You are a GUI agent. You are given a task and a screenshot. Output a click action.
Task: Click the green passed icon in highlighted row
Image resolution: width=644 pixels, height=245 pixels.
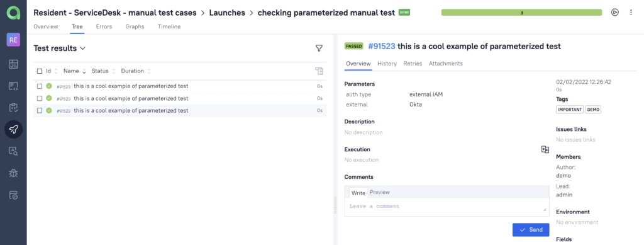pos(49,111)
